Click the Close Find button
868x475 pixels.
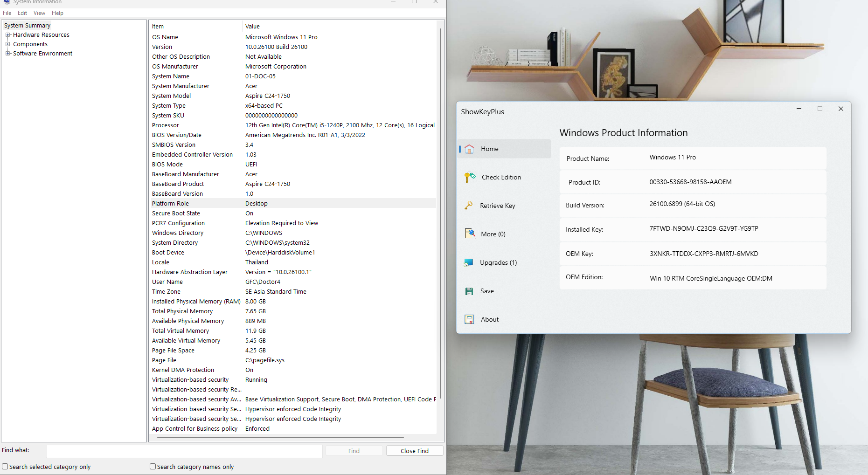[x=414, y=451]
